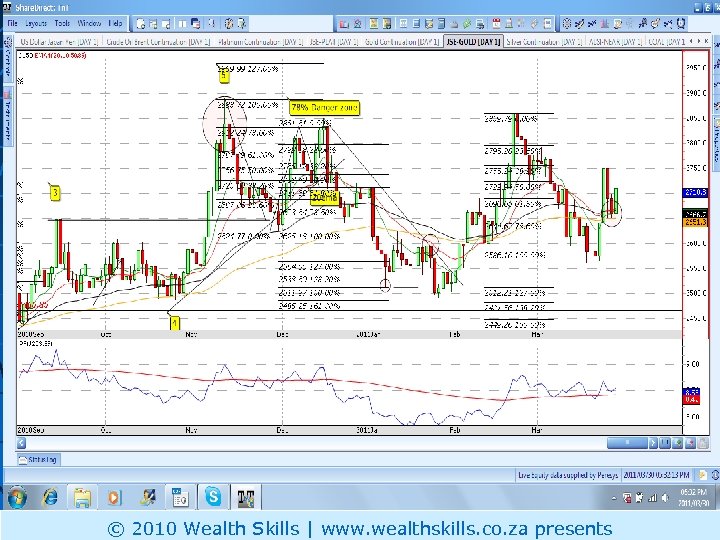
Task: Click the chart scrollbar right arrow
Action: pos(653,443)
